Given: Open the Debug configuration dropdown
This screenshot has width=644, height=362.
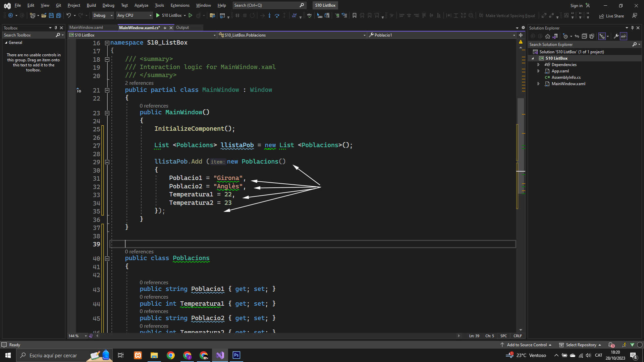Looking at the screenshot, I should coord(103,15).
